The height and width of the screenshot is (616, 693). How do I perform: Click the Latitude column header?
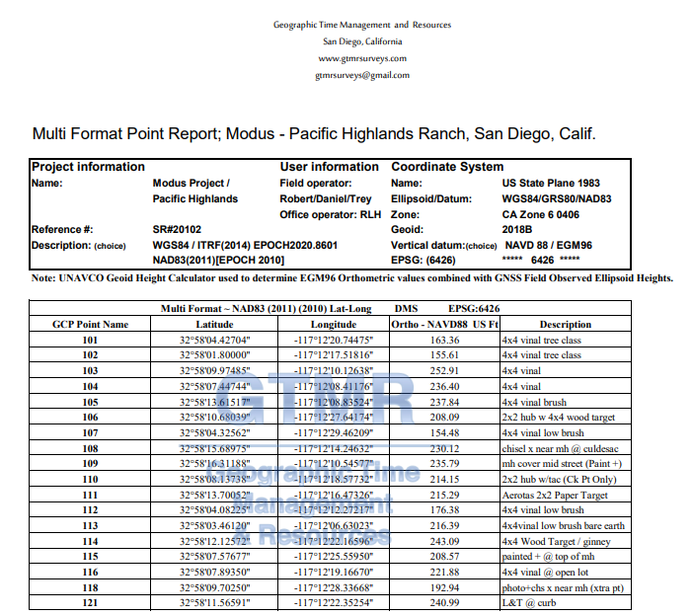214,325
